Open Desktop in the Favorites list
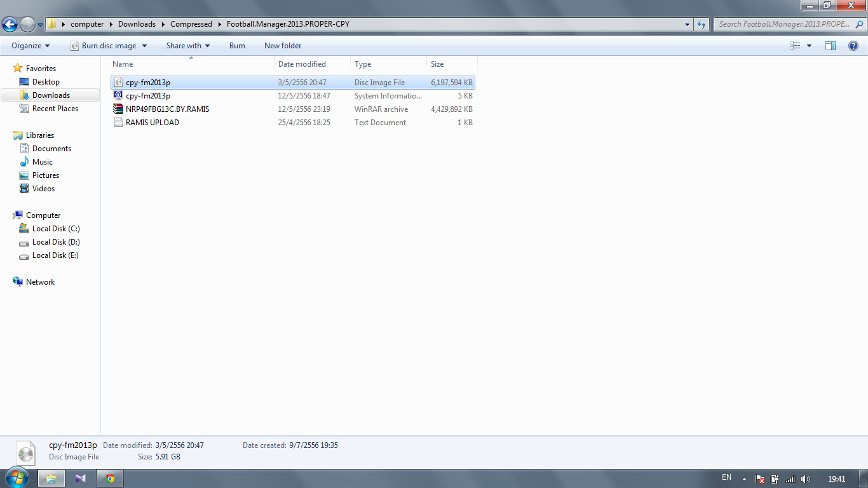The image size is (868, 488). 46,82
